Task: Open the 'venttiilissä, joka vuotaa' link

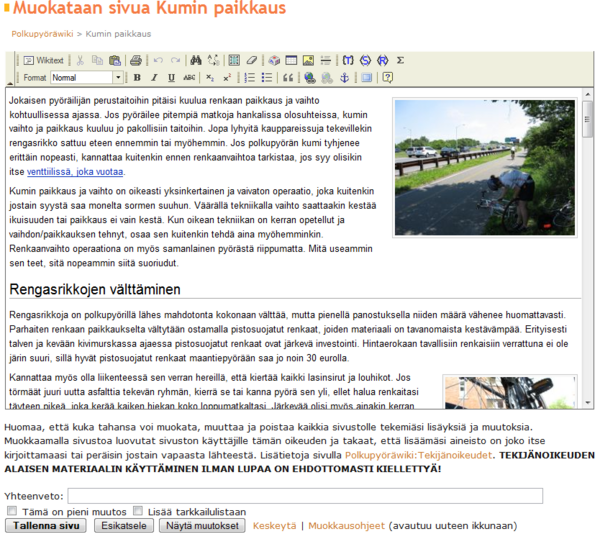Action: tap(75, 172)
